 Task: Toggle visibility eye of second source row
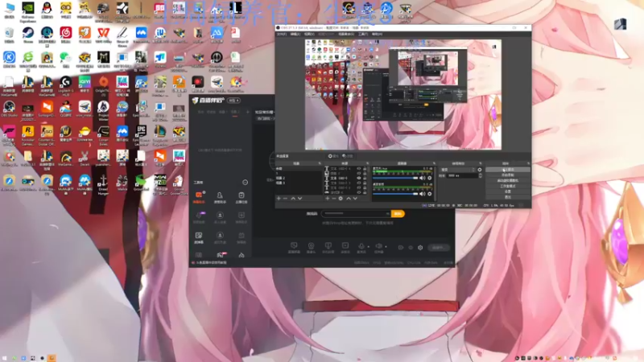359,174
